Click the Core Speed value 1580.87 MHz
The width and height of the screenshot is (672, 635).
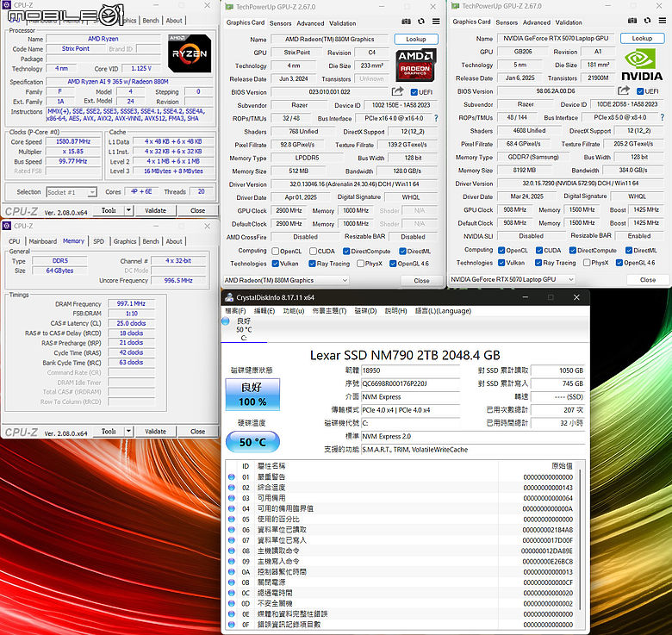tap(73, 141)
